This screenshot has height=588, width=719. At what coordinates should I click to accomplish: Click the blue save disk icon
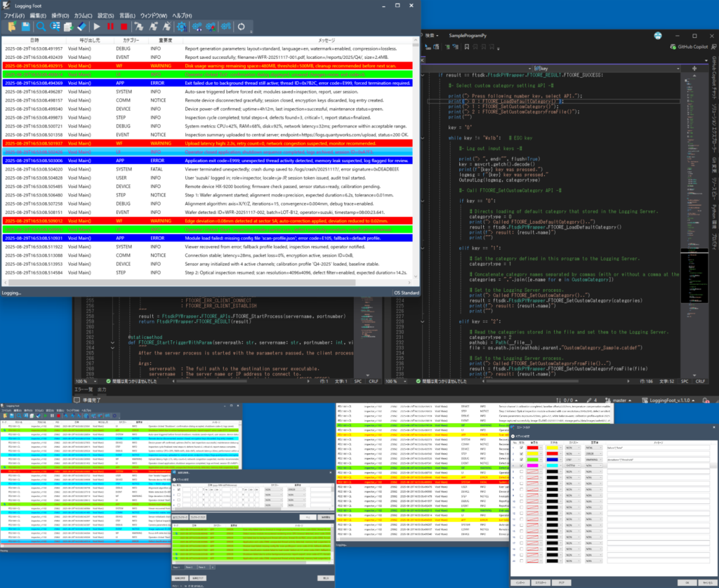point(25,26)
